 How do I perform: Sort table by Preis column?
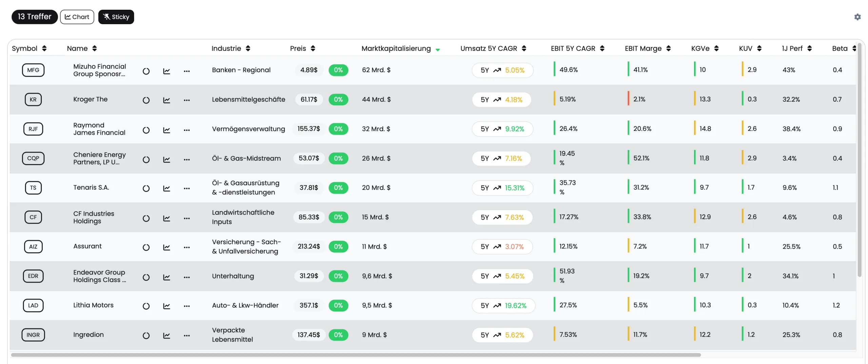click(x=302, y=48)
